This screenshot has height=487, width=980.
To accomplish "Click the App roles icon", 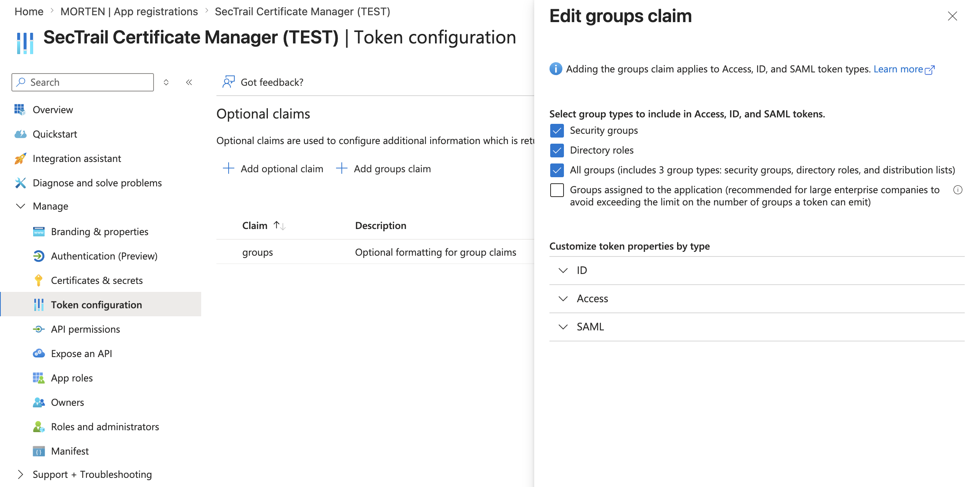I will coord(38,378).
